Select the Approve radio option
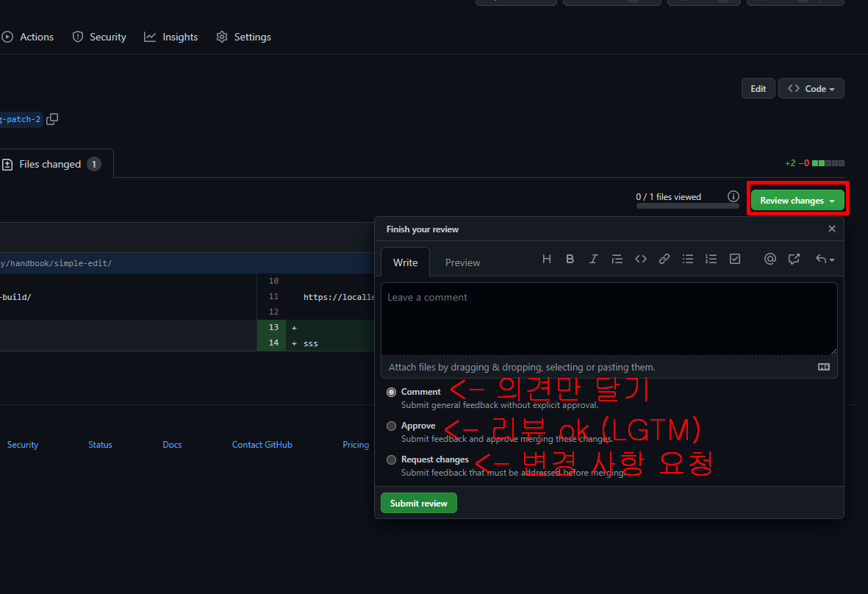The image size is (868, 594). pyautogui.click(x=391, y=426)
